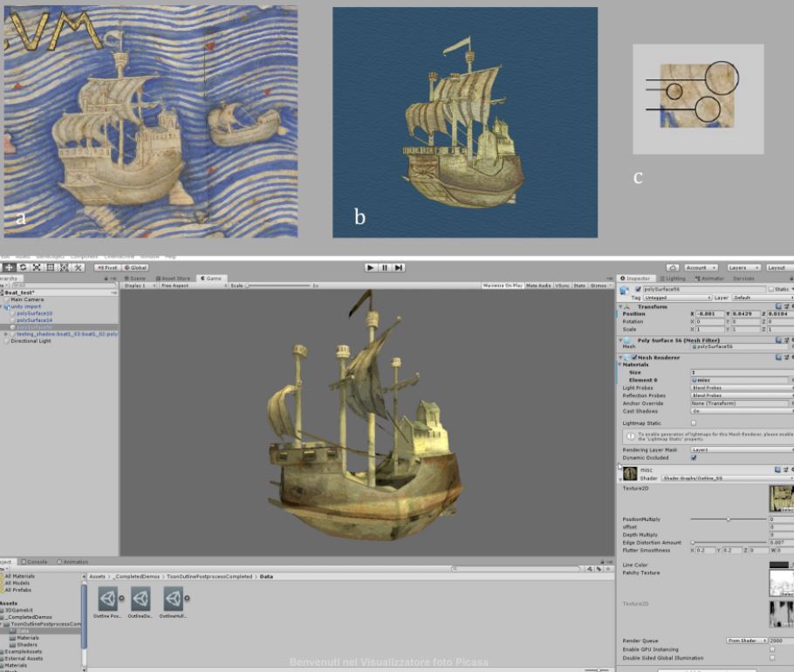This screenshot has height=672, width=794.
Task: Select the custom editor tools icon
Action: [78, 267]
